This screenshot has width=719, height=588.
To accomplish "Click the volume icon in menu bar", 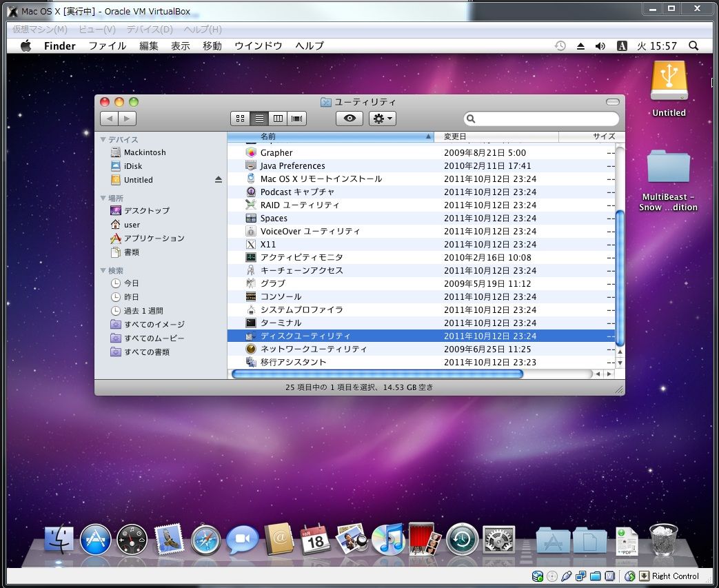I will (x=600, y=46).
